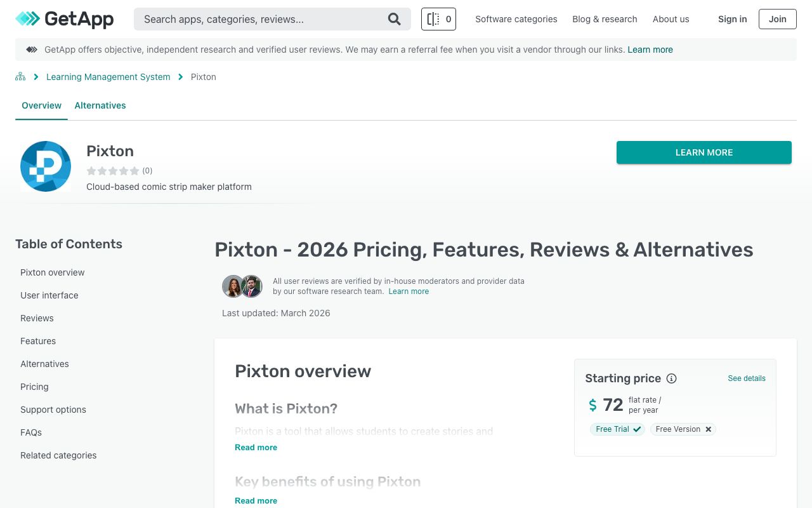Screen dimensions: 812x508
Task: Click the 72 price value
Action: [613, 405]
